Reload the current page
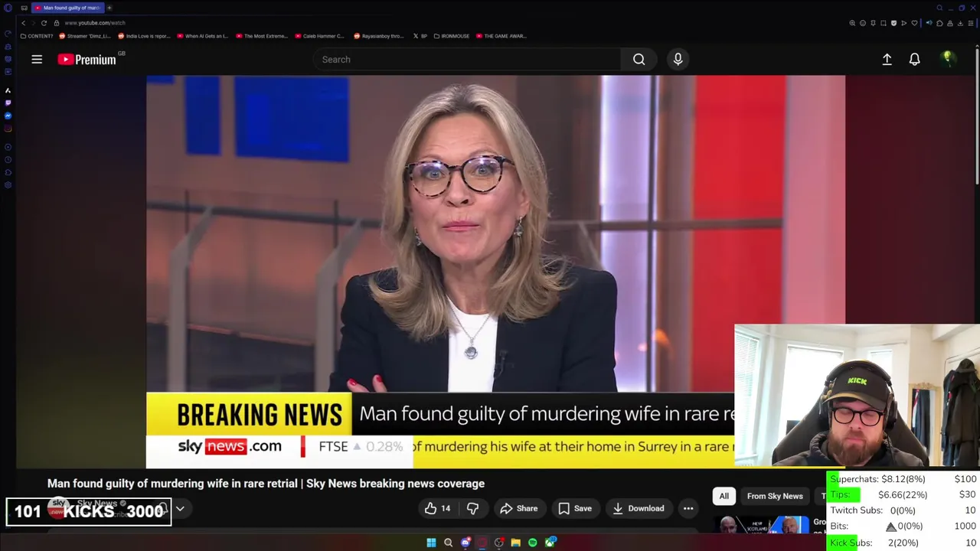This screenshot has width=980, height=551. pyautogui.click(x=44, y=23)
